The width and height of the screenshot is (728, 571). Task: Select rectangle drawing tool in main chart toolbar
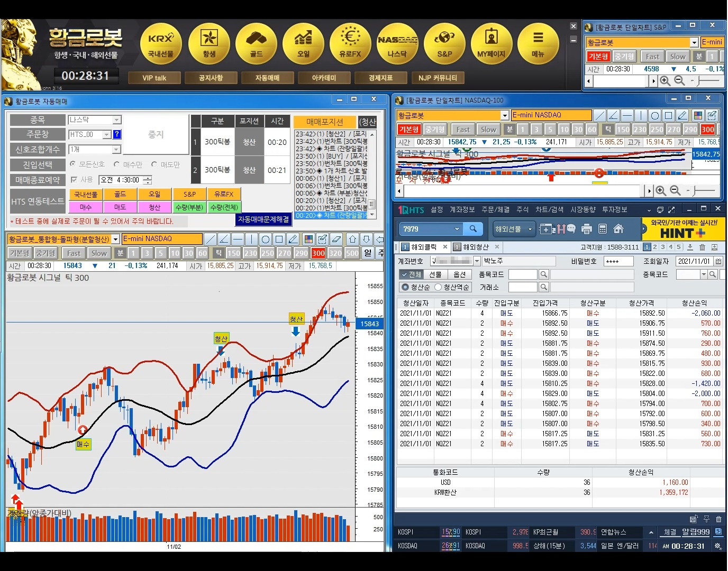[x=279, y=239]
